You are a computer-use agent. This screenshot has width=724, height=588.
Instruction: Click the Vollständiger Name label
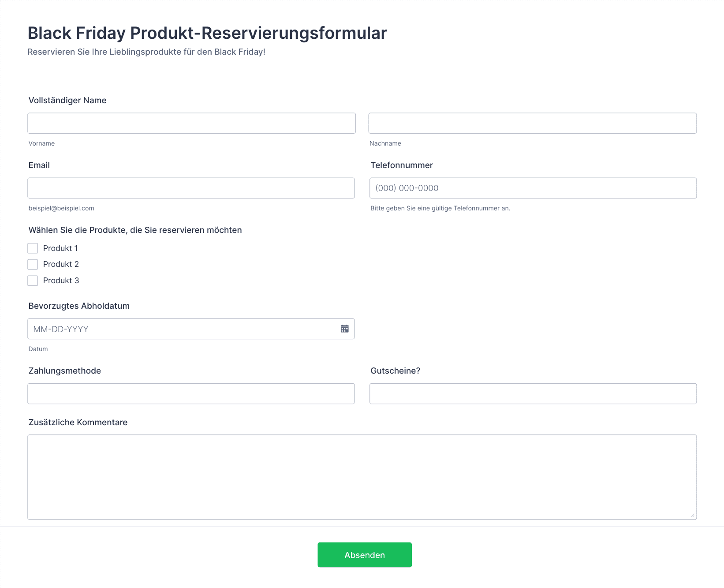pyautogui.click(x=67, y=100)
